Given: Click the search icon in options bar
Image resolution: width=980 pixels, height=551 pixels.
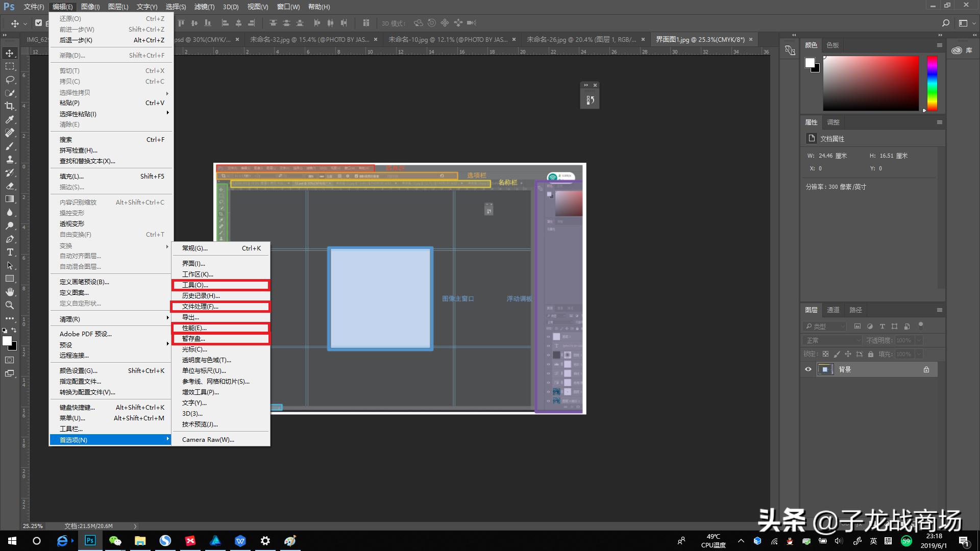Looking at the screenshot, I should click(x=945, y=23).
